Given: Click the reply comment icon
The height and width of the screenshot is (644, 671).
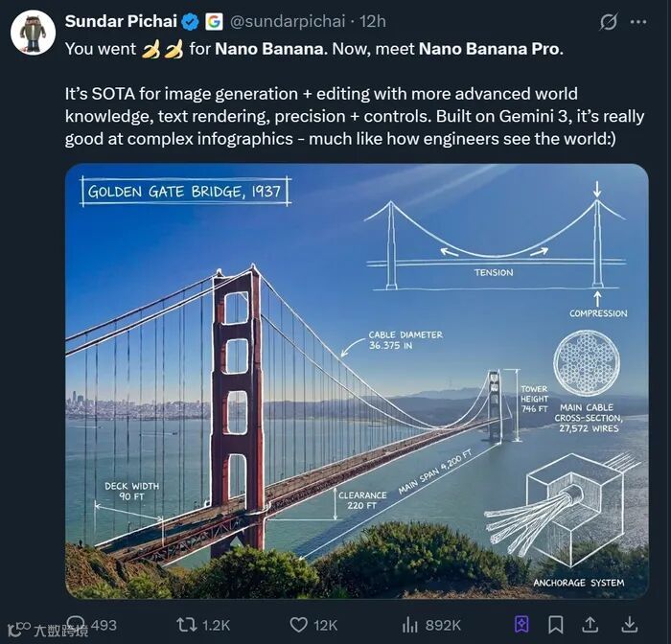Looking at the screenshot, I should tap(73, 625).
